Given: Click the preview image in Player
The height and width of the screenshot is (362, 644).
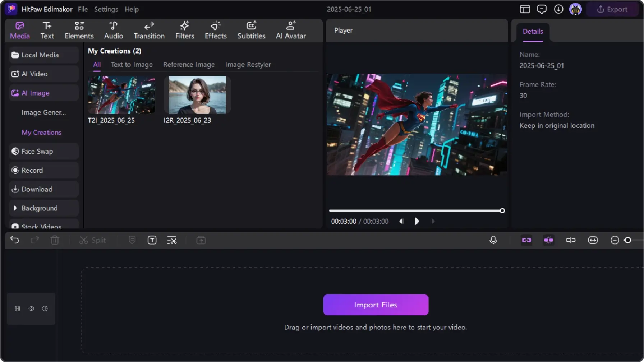Looking at the screenshot, I should click(417, 125).
